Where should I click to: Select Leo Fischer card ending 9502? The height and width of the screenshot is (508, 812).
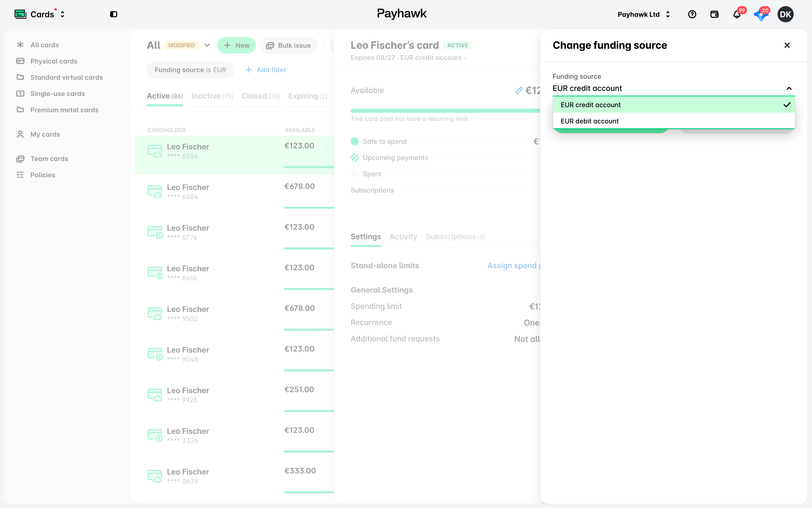(234, 317)
